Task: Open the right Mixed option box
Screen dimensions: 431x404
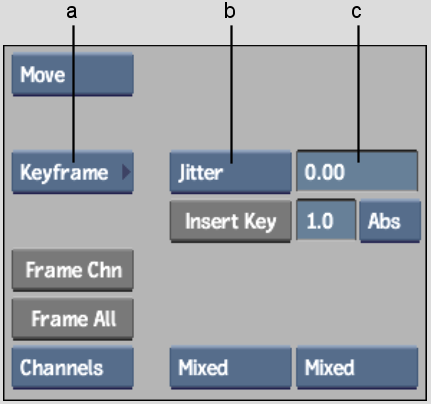Action: [357, 368]
